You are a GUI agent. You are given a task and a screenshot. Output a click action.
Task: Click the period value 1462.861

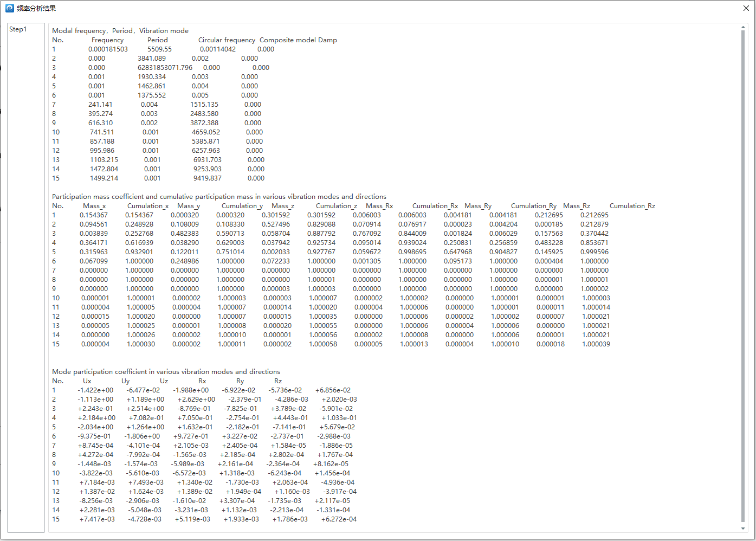(152, 86)
